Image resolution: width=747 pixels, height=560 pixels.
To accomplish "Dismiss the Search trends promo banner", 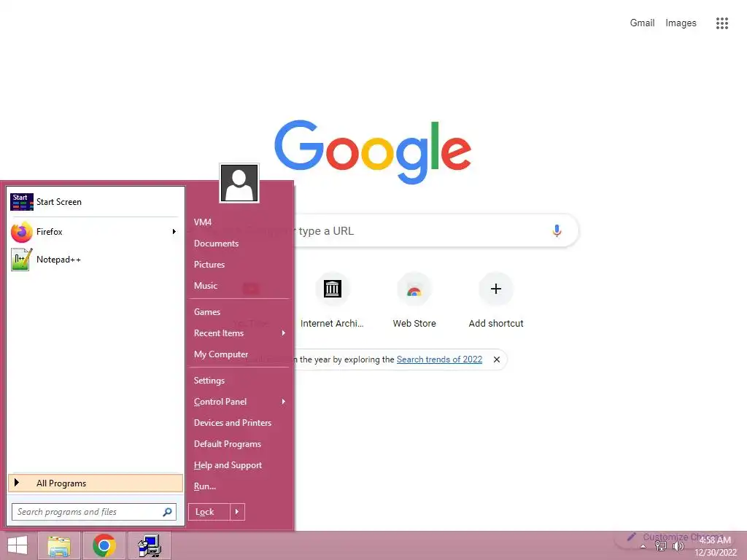I will coord(496,359).
